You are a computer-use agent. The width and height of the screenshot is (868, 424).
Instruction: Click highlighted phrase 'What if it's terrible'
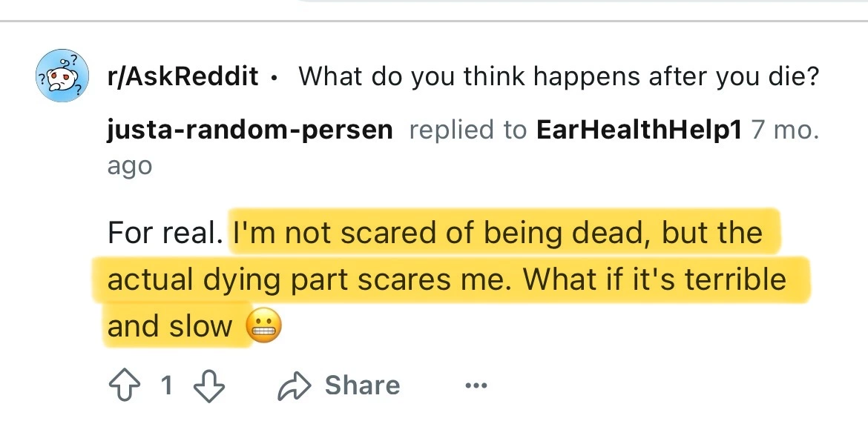click(655, 279)
